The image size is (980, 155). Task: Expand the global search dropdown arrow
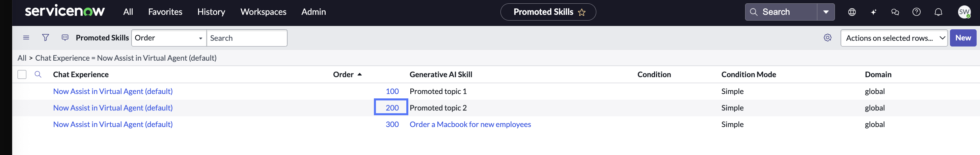825,12
